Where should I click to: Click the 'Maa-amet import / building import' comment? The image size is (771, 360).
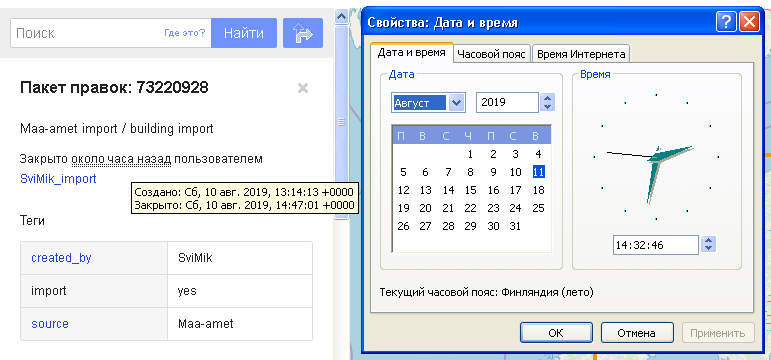click(x=117, y=129)
